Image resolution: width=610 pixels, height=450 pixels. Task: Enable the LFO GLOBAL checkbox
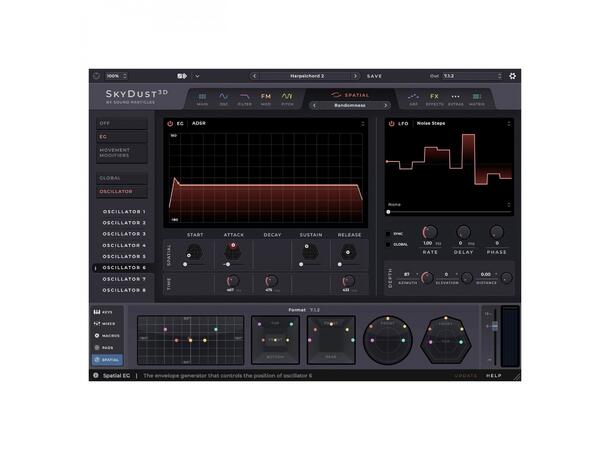[388, 244]
